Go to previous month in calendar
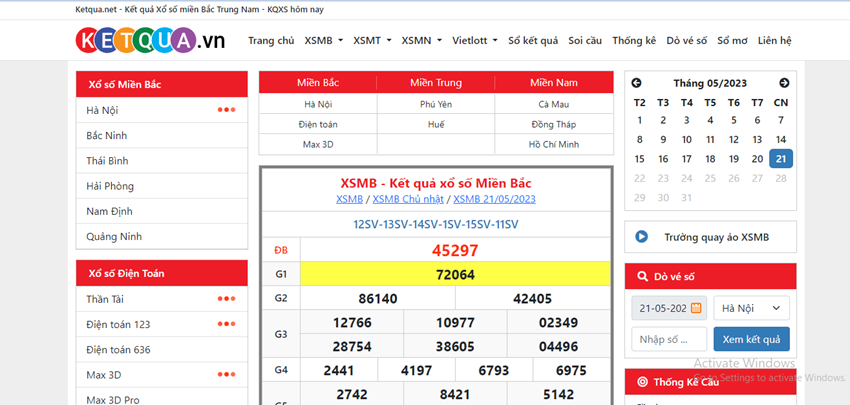This screenshot has width=850, height=405. point(636,83)
